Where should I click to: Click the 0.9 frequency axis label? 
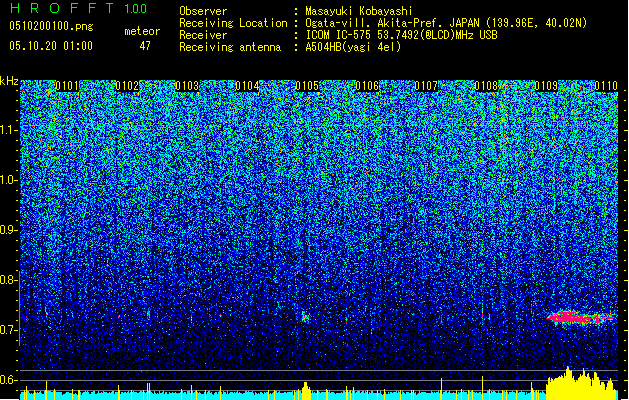8,230
